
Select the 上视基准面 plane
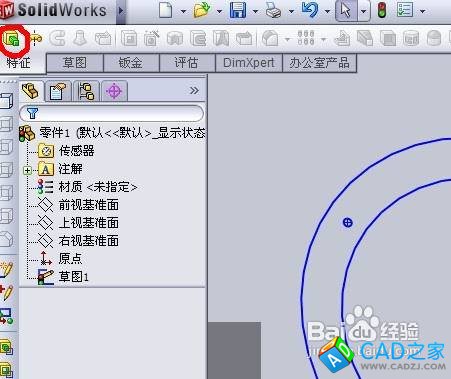pyautogui.click(x=78, y=223)
